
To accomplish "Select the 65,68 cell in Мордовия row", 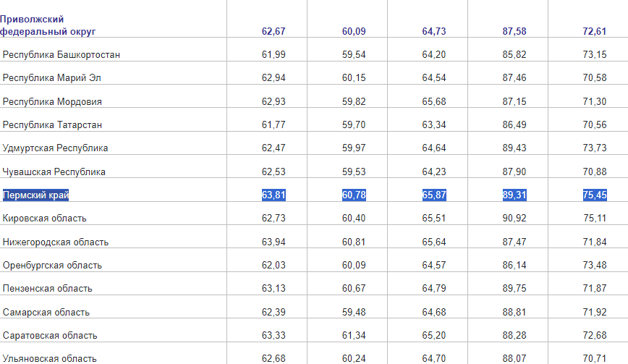I will click(x=434, y=101).
